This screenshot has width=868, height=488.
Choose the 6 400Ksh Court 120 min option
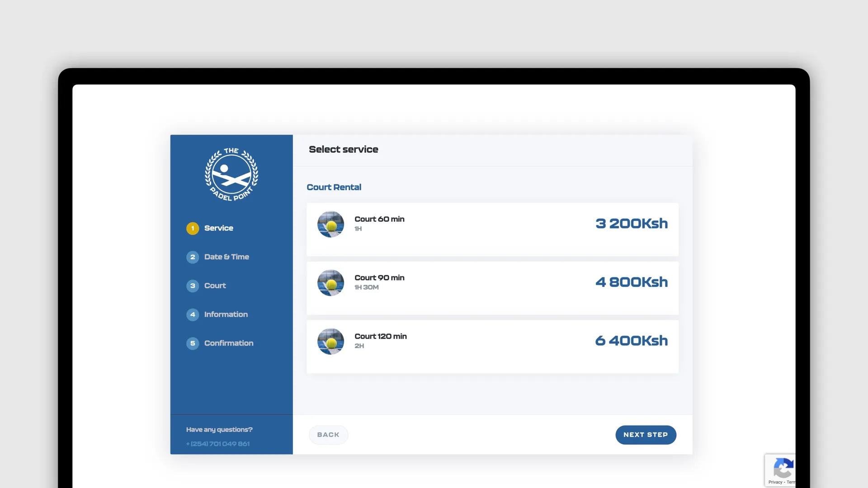click(492, 347)
